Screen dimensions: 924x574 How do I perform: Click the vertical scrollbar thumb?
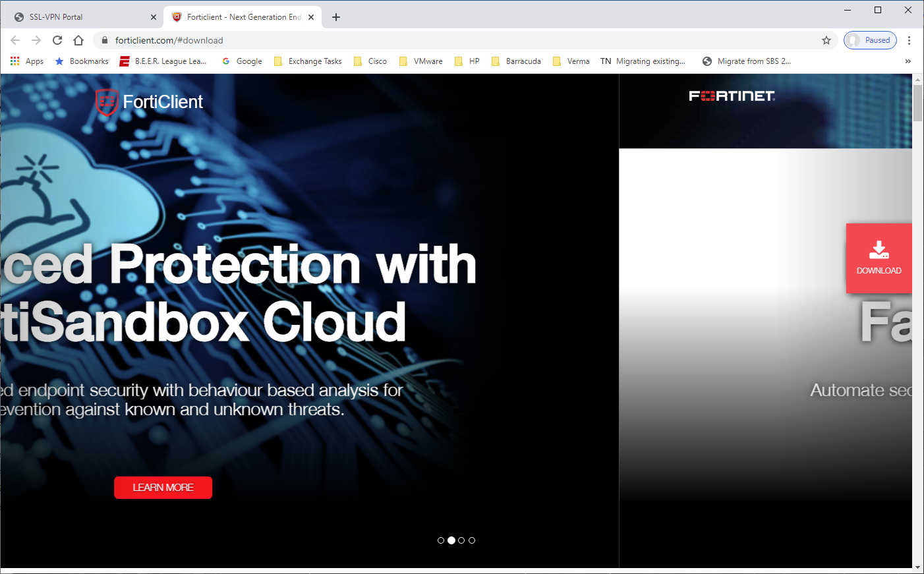coord(917,103)
